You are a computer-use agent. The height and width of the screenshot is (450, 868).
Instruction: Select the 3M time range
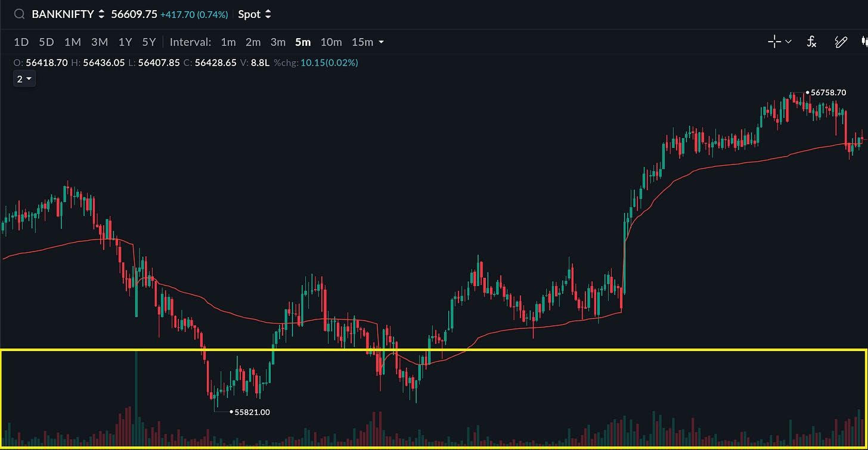point(99,42)
